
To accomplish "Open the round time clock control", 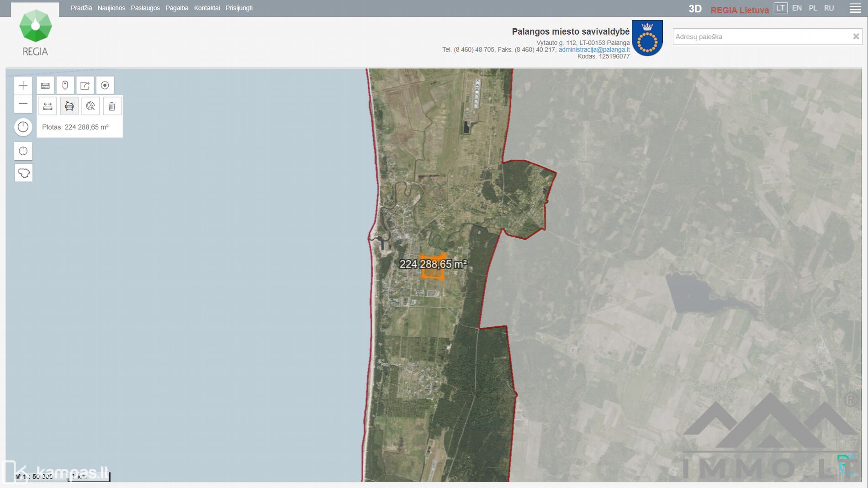I will [x=23, y=127].
